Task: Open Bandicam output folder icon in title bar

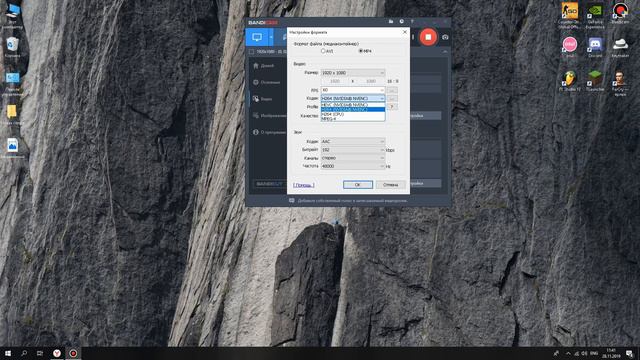Action: pyautogui.click(x=391, y=21)
